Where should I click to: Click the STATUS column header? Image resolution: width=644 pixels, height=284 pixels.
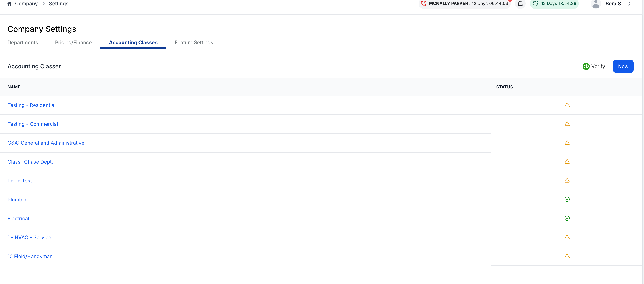(504, 87)
